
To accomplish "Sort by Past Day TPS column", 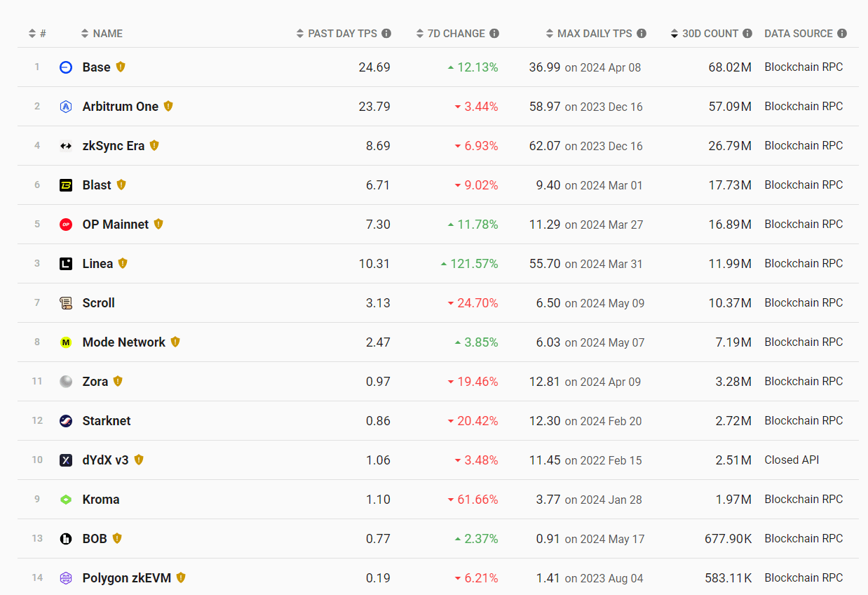I will coord(342,34).
